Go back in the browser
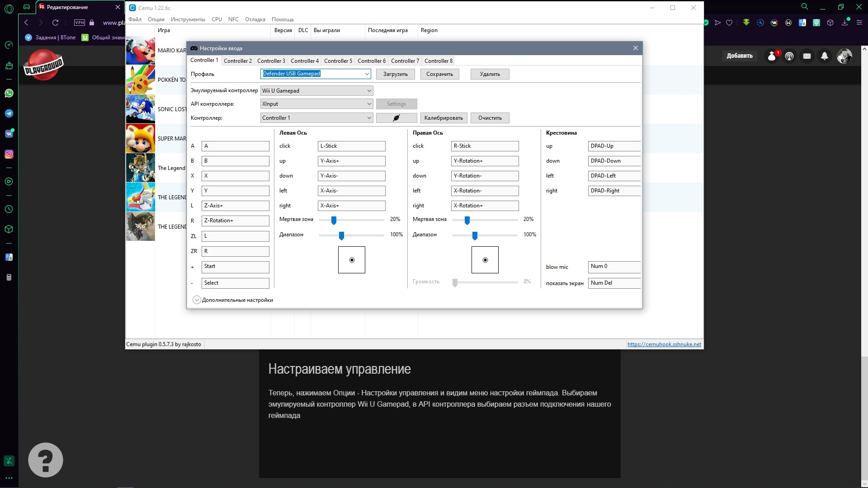 (26, 23)
